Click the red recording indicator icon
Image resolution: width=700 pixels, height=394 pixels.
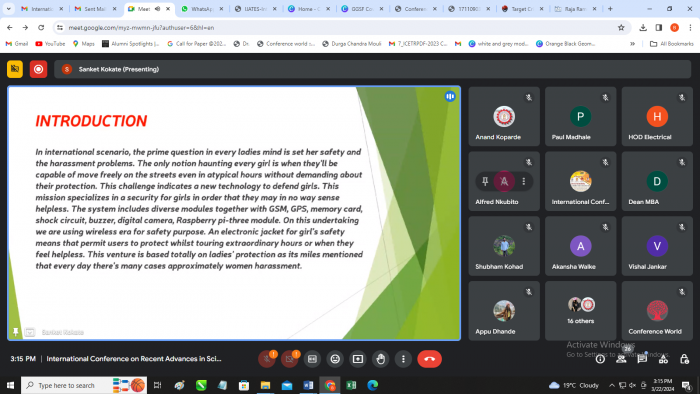pos(38,69)
